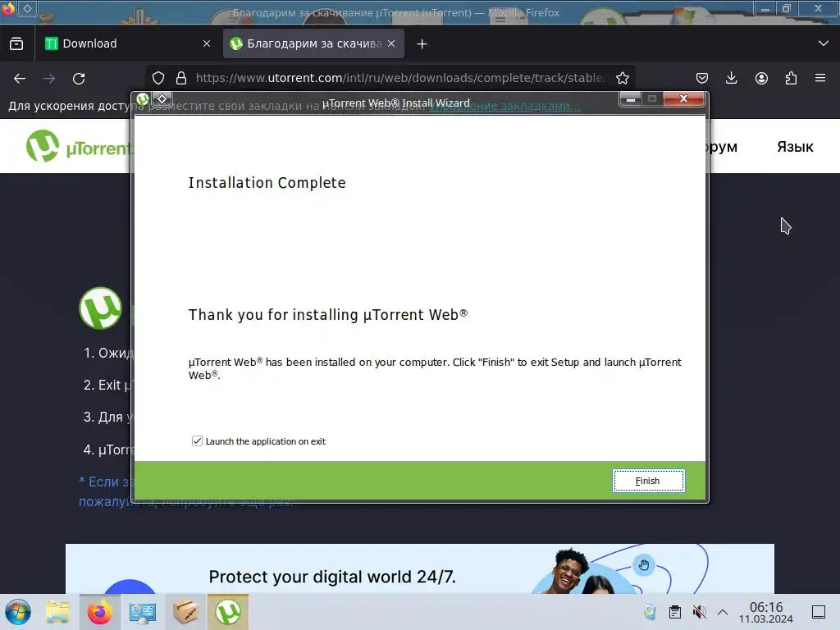840x630 pixels.
Task: Expand the list all tabs chevron
Action: (x=824, y=43)
